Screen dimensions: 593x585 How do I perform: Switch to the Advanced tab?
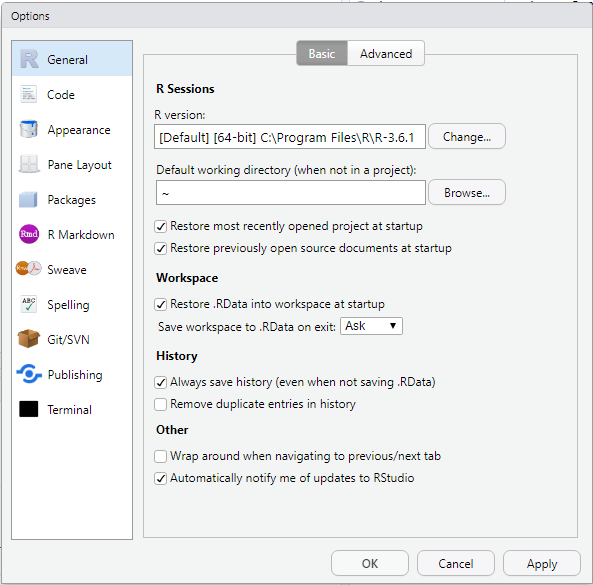tap(386, 54)
